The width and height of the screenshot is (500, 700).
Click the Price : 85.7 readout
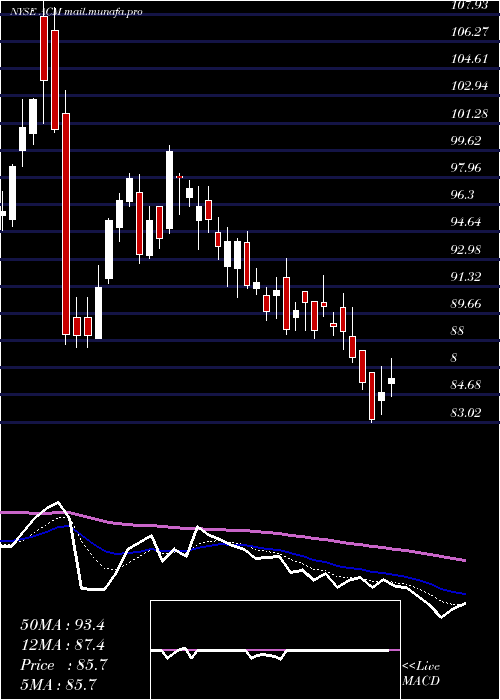tap(64, 665)
